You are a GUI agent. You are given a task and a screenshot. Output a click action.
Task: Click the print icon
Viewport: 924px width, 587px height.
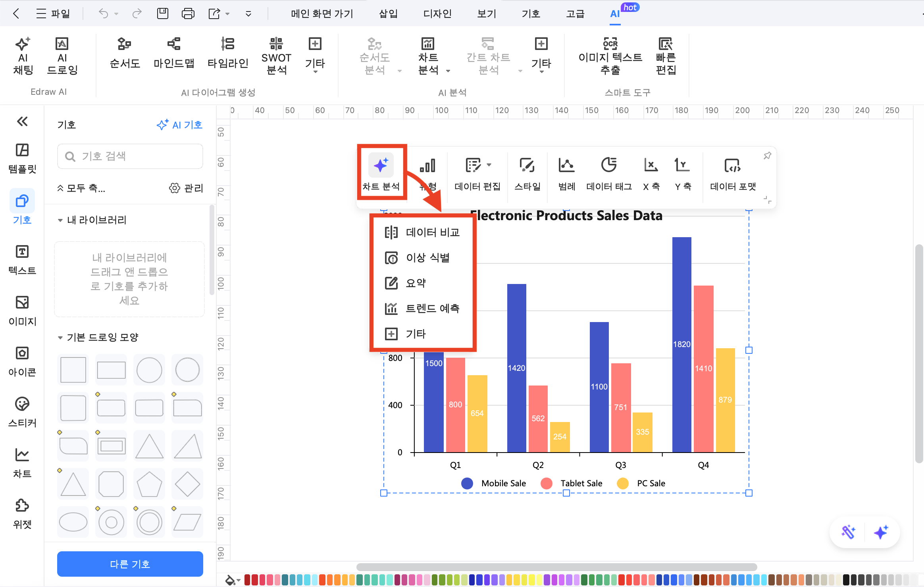pyautogui.click(x=188, y=13)
